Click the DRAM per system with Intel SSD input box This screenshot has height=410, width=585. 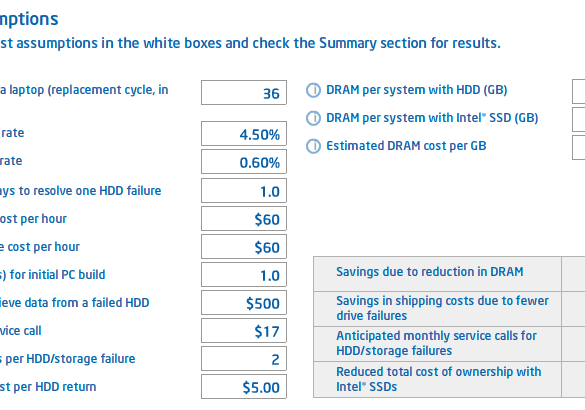[x=579, y=119]
